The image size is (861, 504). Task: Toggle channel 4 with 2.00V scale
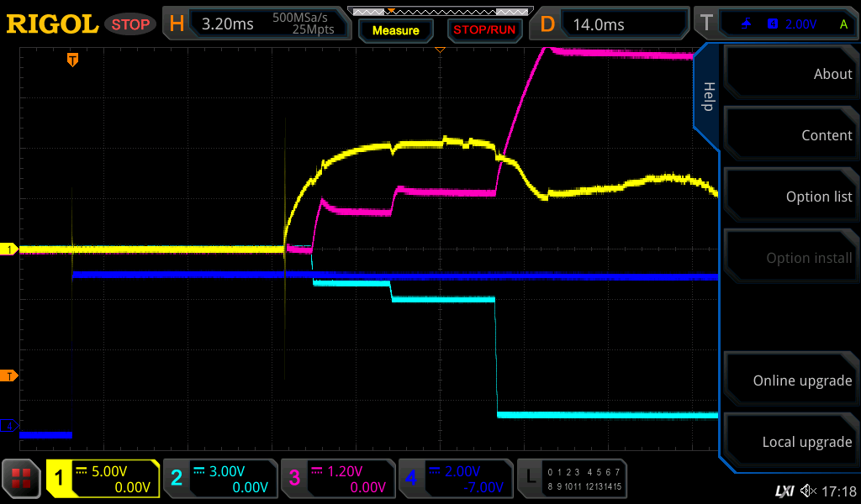[455, 479]
